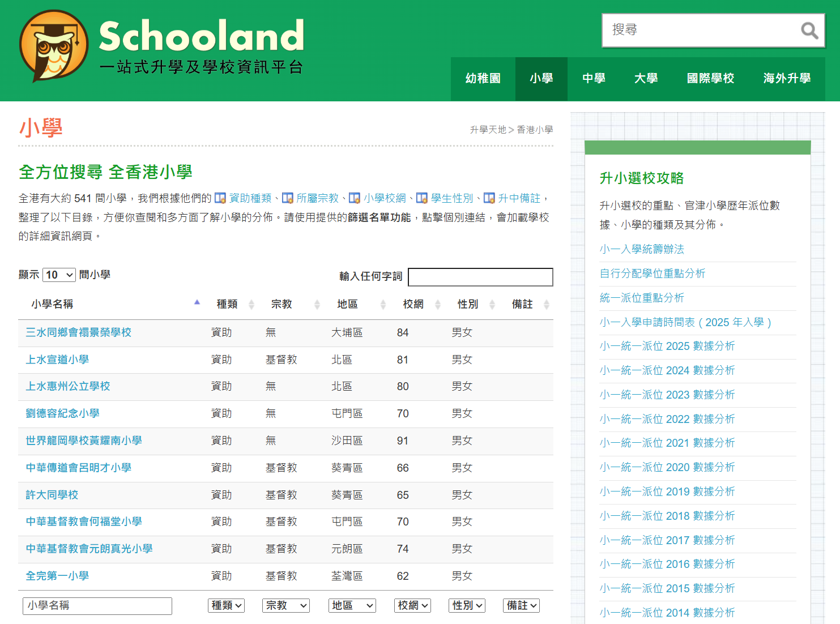The width and height of the screenshot is (840, 624).
Task: Open 小一入學統籌辦法 sidebar link
Action: (x=642, y=249)
